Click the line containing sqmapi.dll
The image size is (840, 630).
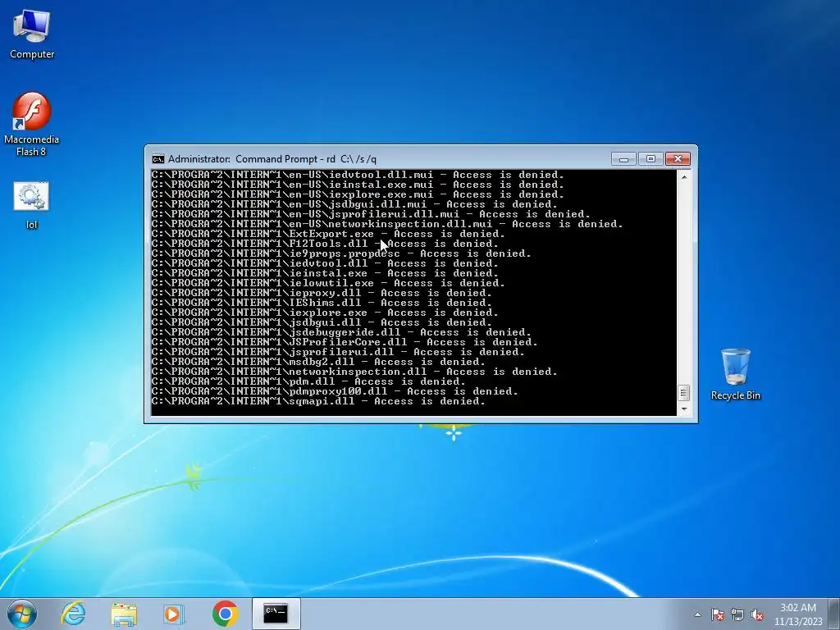[x=318, y=400]
